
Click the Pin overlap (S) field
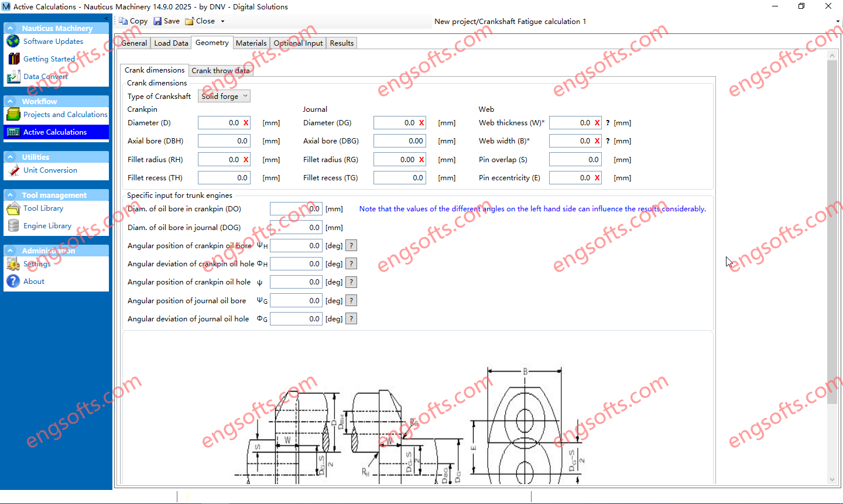click(x=575, y=160)
